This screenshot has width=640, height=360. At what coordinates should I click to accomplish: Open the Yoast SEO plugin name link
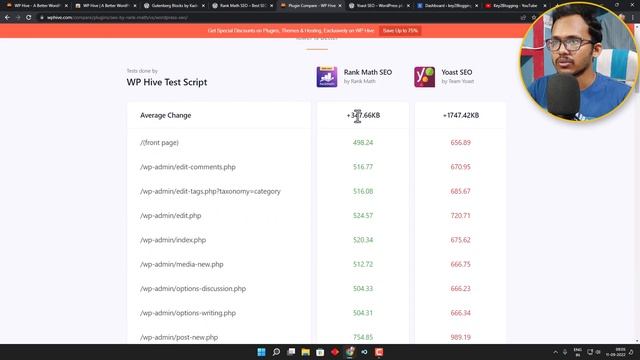point(457,72)
